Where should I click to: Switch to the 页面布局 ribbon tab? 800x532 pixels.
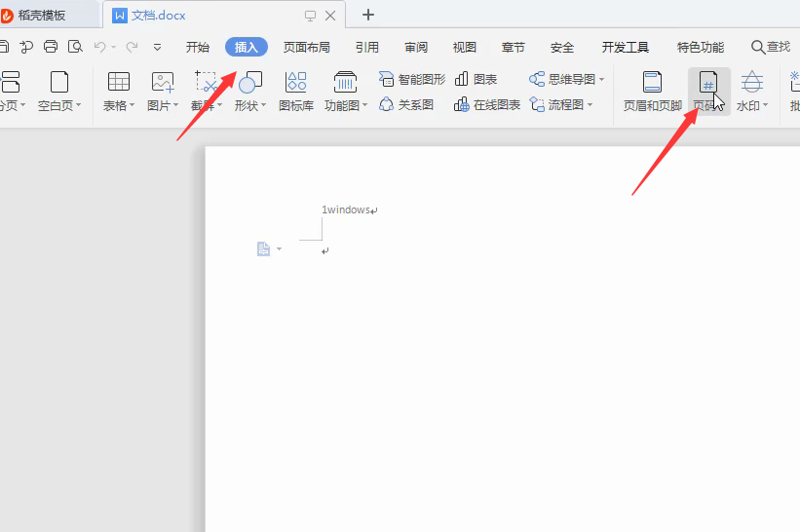306,47
